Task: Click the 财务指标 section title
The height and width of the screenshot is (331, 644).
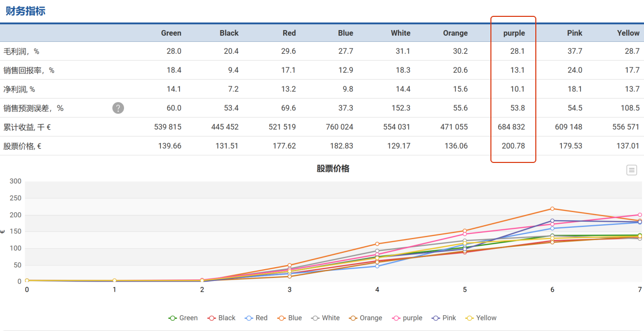Action: (x=26, y=11)
